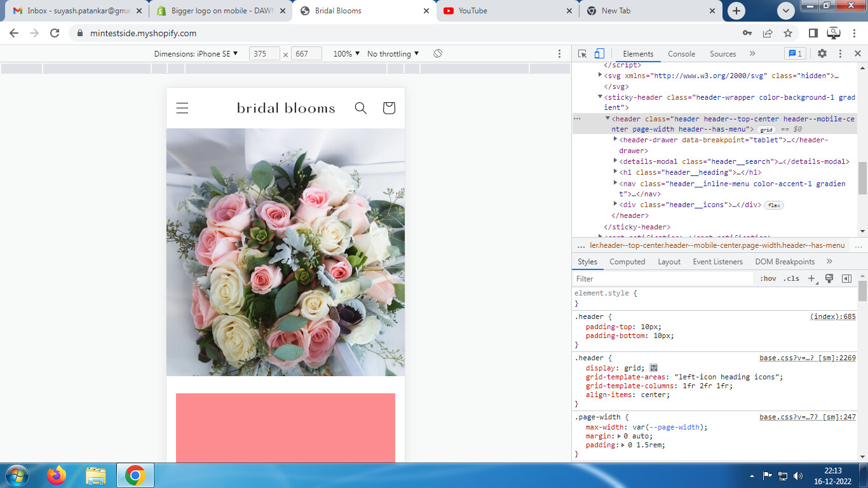This screenshot has width=868, height=488.
Task: Switch to the YouTube browser tab
Action: (x=507, y=11)
